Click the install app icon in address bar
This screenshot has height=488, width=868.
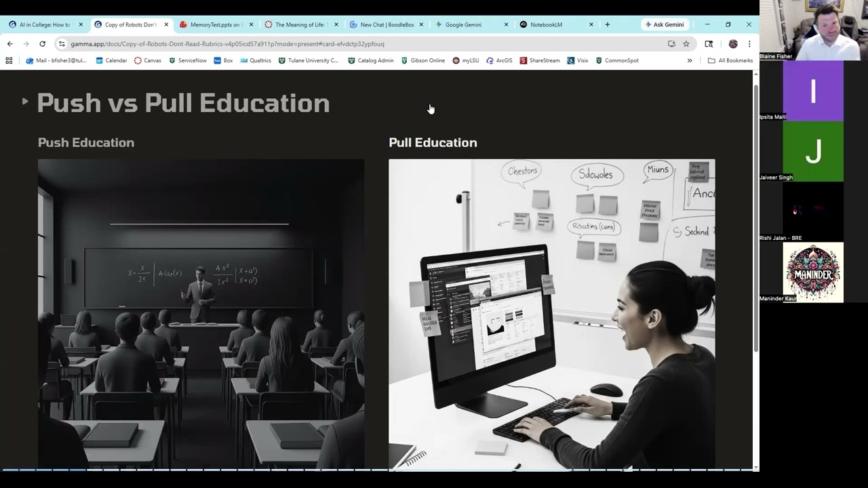point(671,43)
